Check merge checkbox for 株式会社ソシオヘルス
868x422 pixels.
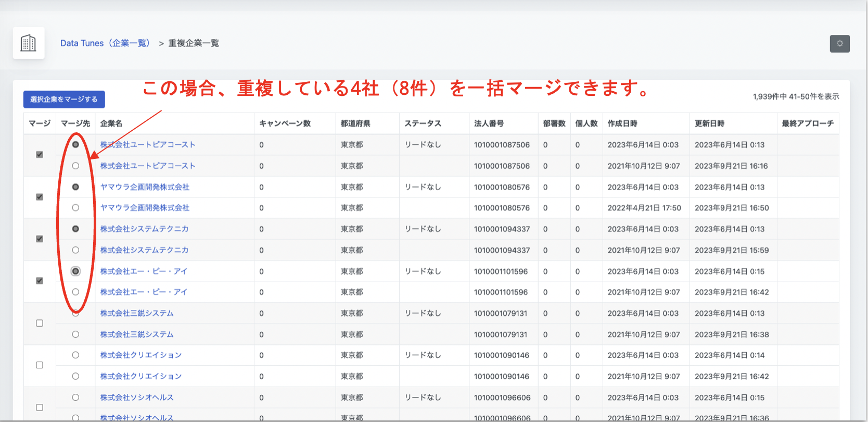click(x=40, y=407)
